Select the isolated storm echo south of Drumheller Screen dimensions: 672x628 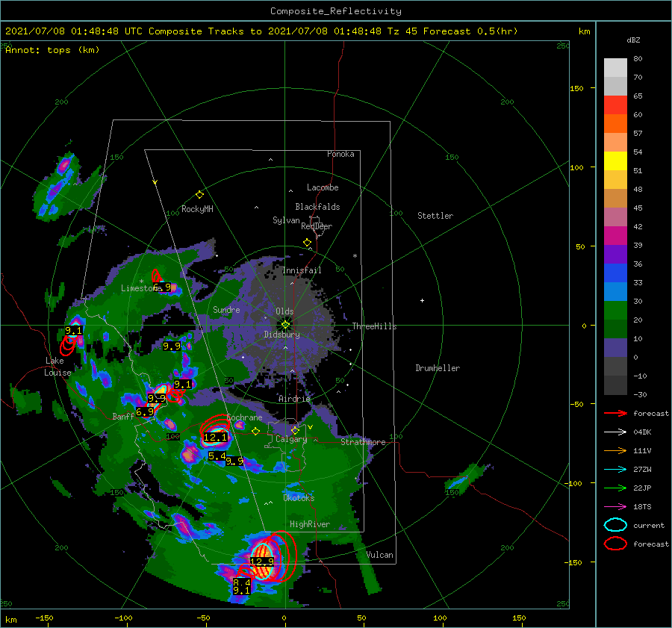(467, 478)
